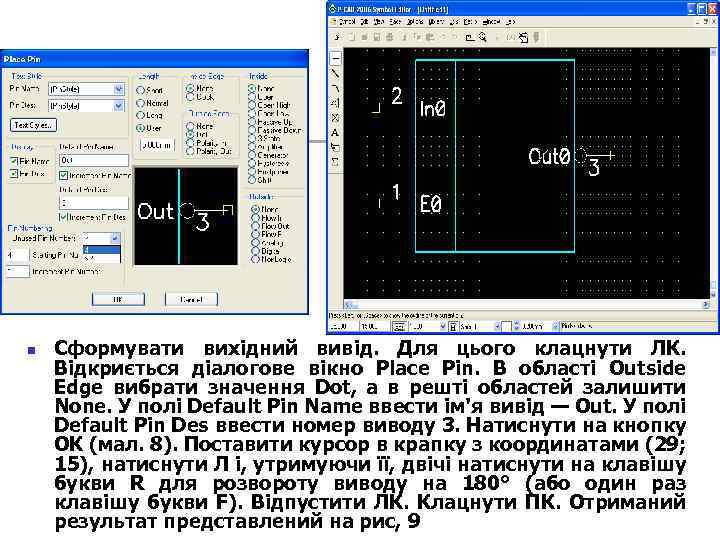Toggle Increment Pin Name checkbox
The width and height of the screenshot is (720, 540).
63,175
